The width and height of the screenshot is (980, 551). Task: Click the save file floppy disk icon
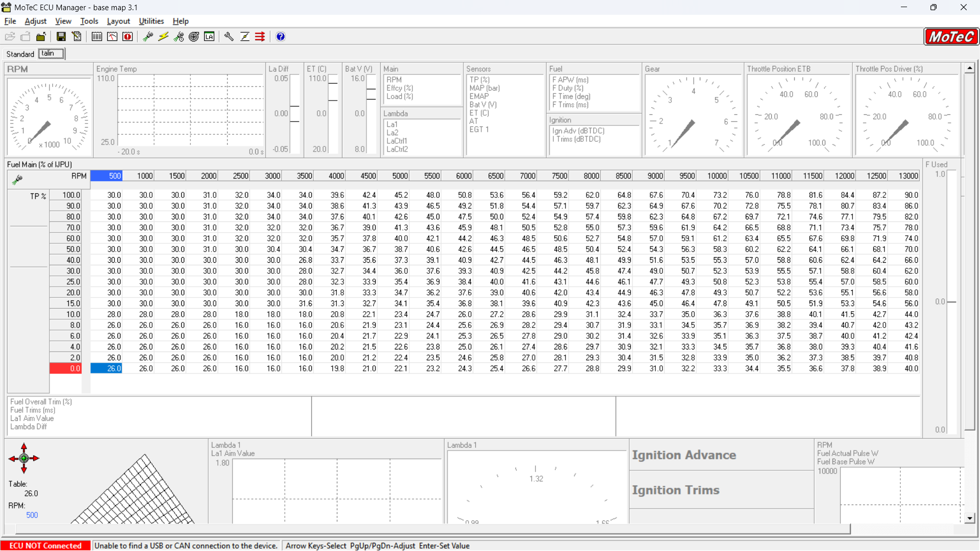(x=61, y=37)
